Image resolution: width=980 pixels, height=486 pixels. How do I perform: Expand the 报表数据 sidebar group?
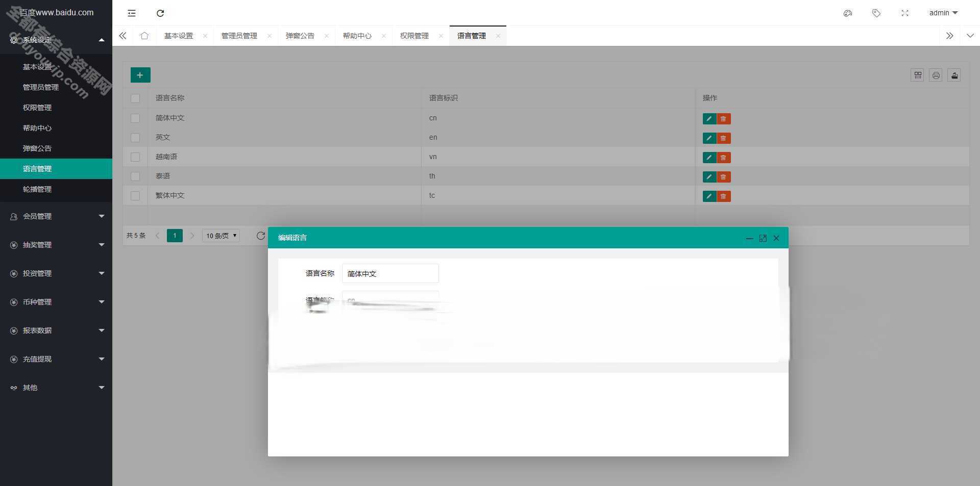pos(56,330)
